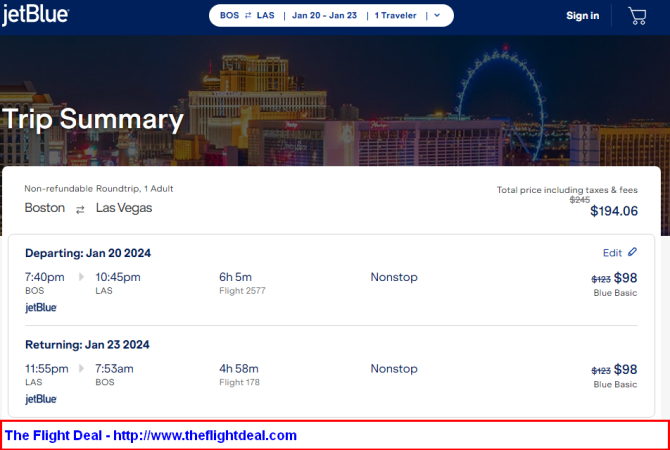Click the BOS origin in search bar
Image resolution: width=670 pixels, height=450 pixels.
(229, 15)
